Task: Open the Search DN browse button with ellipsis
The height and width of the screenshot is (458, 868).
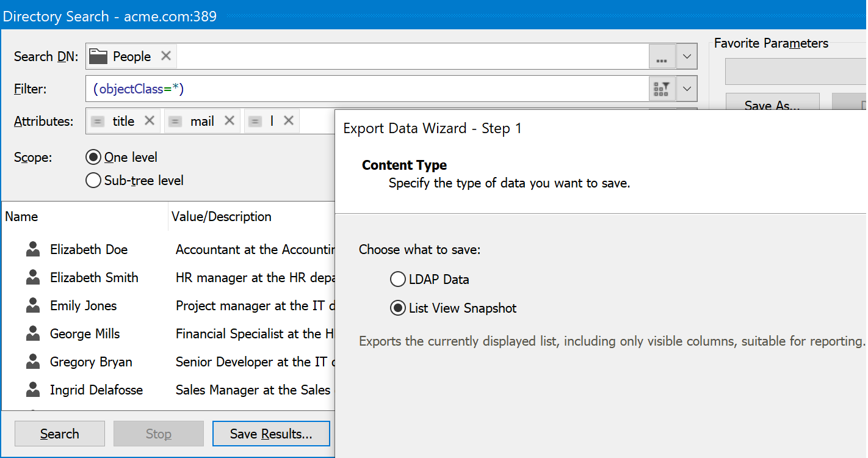Action: (x=662, y=57)
